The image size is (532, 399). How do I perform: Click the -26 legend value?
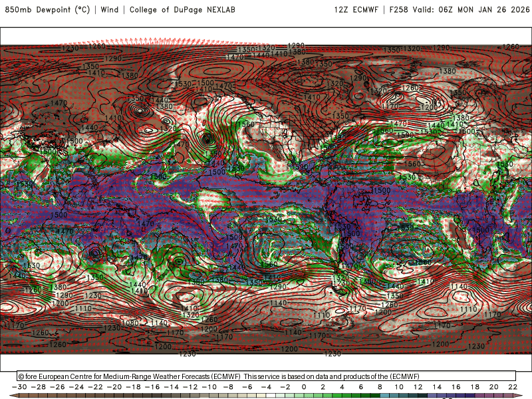57,387
